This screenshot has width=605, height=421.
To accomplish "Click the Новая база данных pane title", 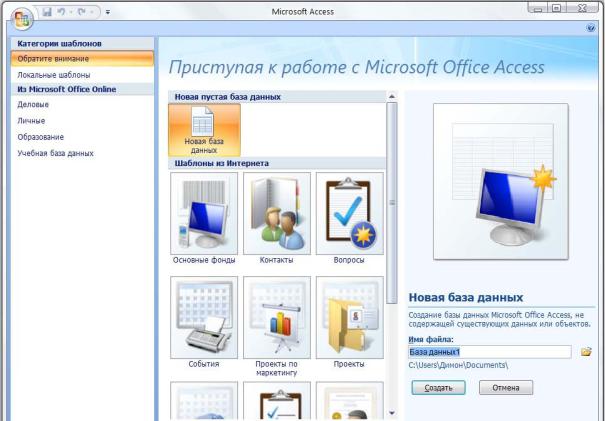I will [466, 298].
